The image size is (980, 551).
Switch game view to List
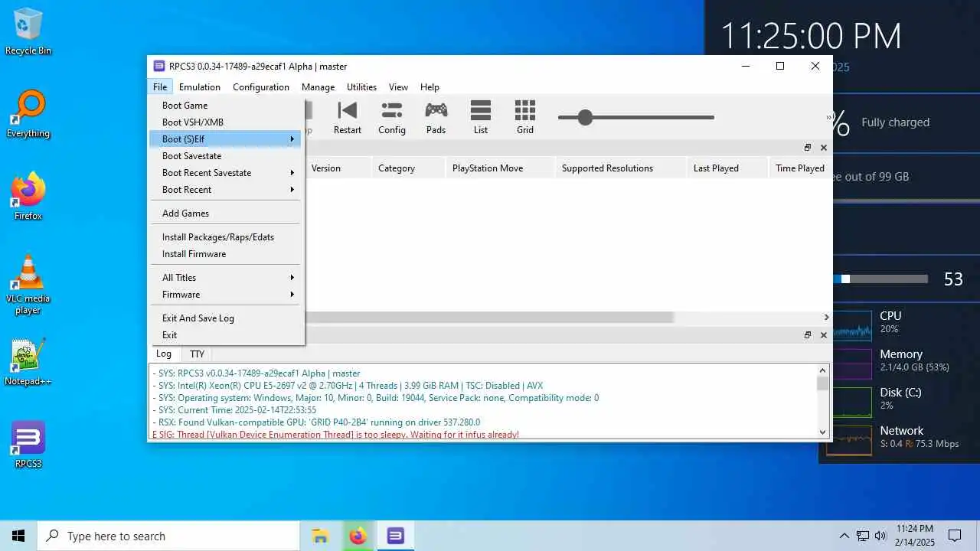click(x=480, y=117)
